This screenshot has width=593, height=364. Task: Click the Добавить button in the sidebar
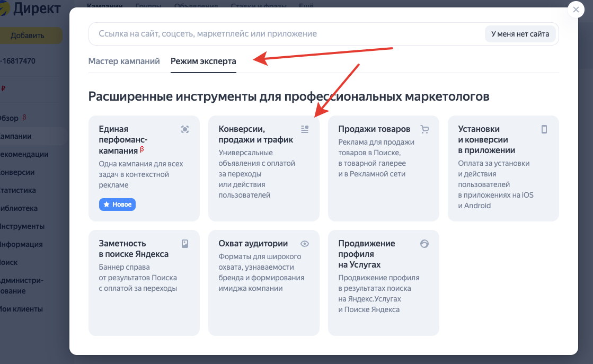[x=31, y=35]
